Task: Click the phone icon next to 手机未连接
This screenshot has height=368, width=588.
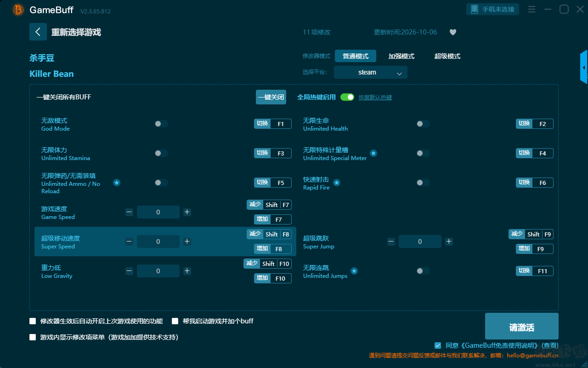Action: coord(475,9)
